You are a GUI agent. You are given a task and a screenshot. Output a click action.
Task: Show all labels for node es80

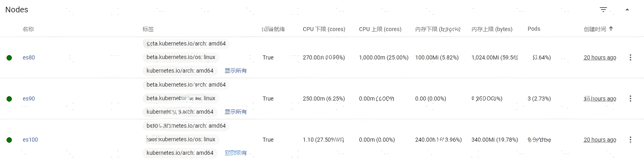[235, 71]
